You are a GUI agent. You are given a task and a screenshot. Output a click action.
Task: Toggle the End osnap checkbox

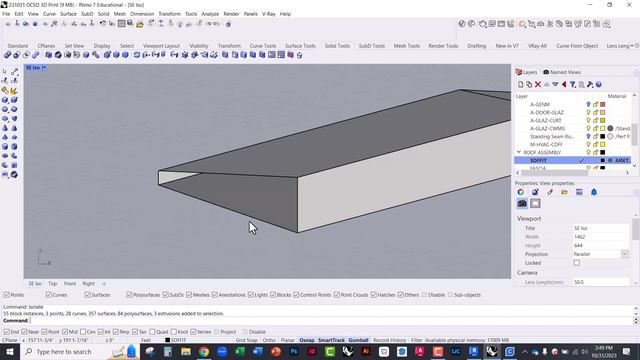pos(7,332)
